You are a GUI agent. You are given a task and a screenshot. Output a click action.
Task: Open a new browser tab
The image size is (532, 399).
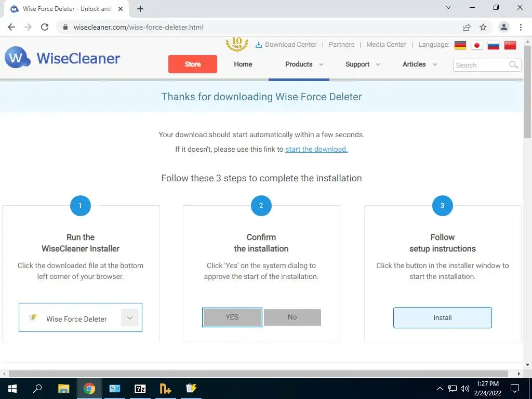point(140,9)
